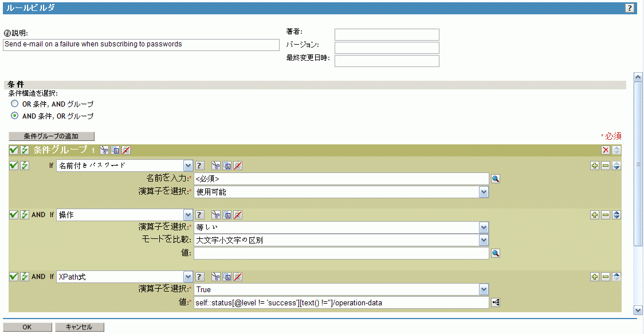Click the lightning page icon in 名前付きパスワード row

pos(25,166)
